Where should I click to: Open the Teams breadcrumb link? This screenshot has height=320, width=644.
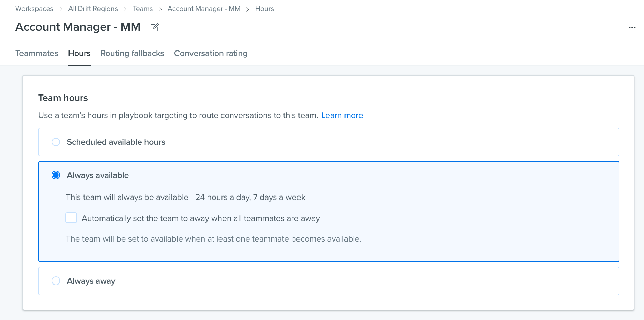(x=143, y=9)
